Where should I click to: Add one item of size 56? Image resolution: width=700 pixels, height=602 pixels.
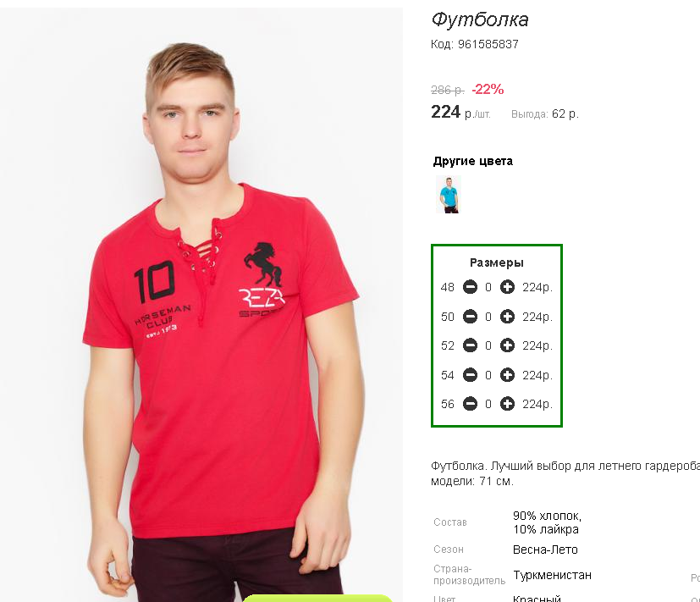(x=507, y=404)
